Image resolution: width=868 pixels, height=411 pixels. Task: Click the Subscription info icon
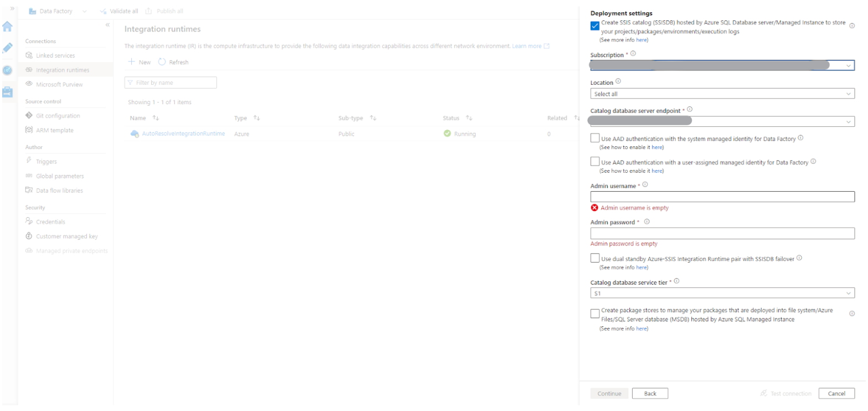(633, 54)
